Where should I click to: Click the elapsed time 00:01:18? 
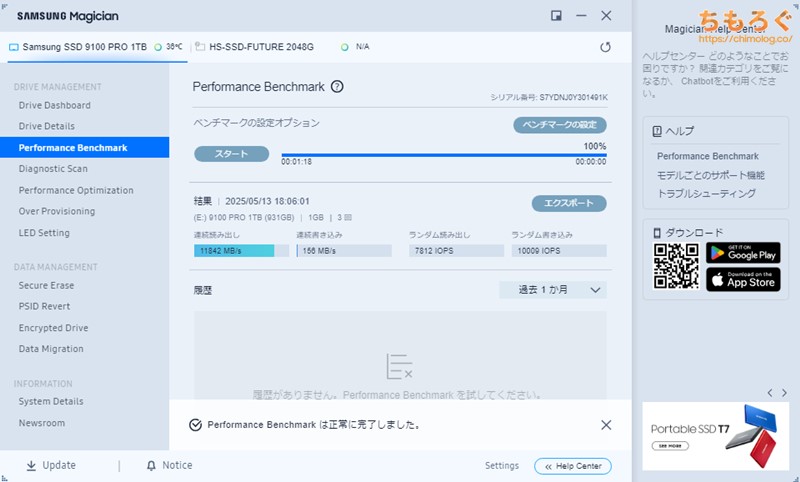(296, 162)
